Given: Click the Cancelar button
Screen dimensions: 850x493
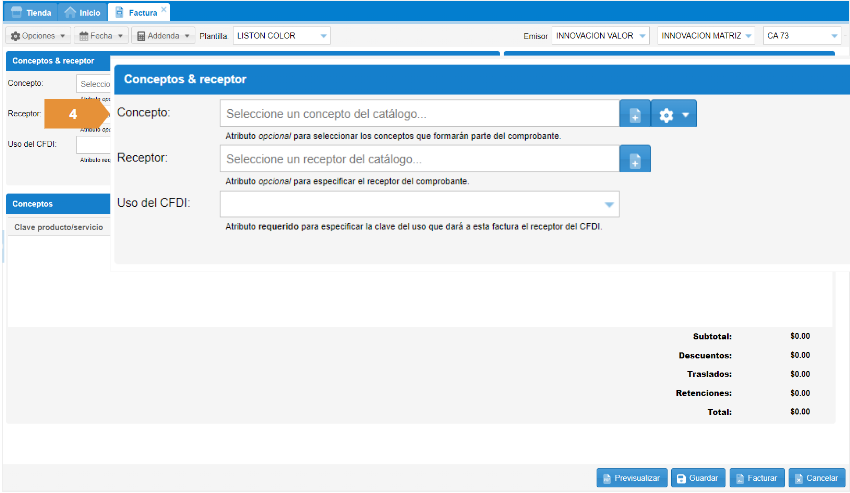Looking at the screenshot, I should click(x=816, y=478).
